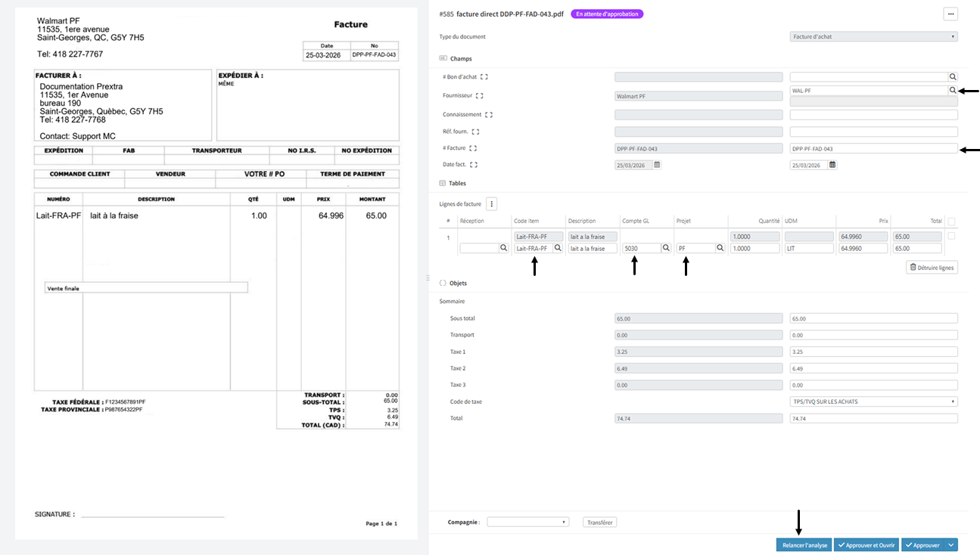Click the Fournisseur search magnifier icon
Viewport: 980px width, 555px height.
pyautogui.click(x=953, y=90)
